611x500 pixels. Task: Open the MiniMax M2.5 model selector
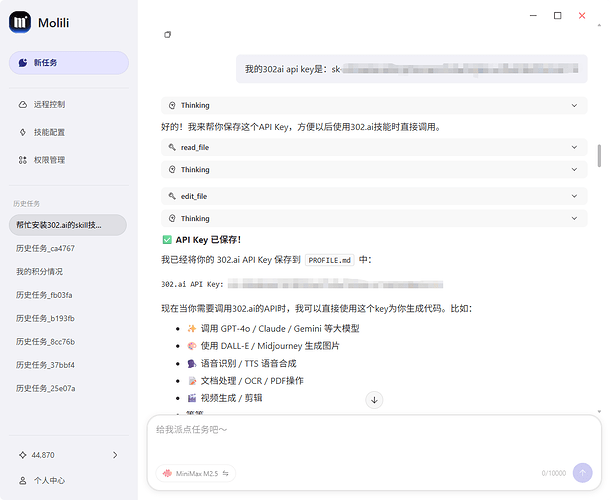(196, 473)
